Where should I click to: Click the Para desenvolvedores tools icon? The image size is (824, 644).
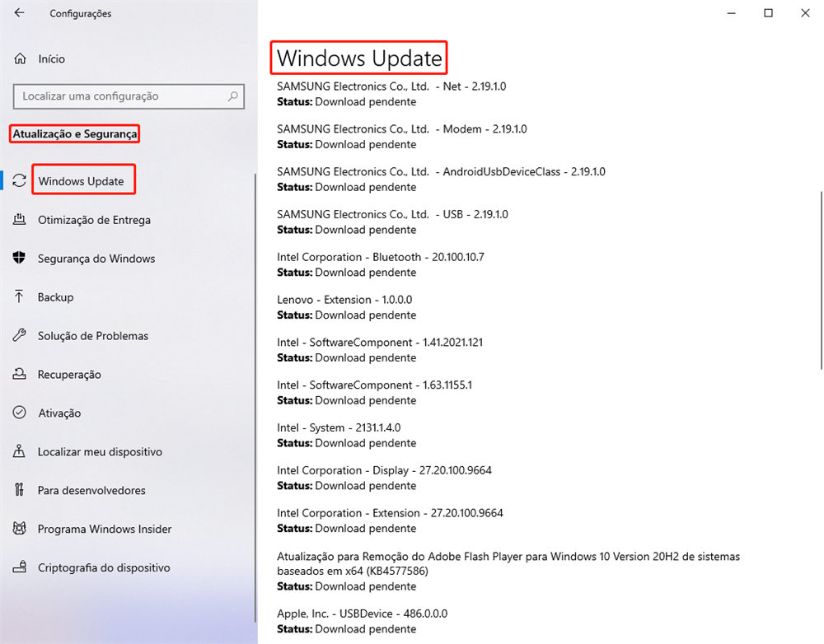tap(20, 489)
